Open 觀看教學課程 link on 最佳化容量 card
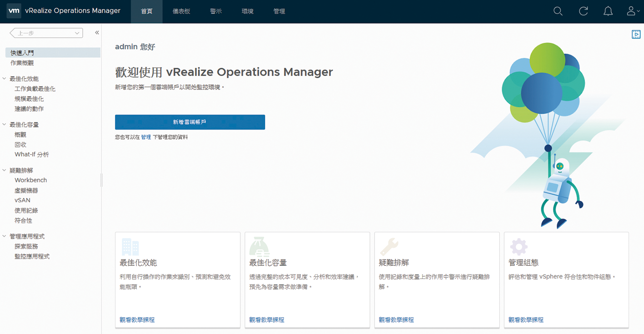 267,320
